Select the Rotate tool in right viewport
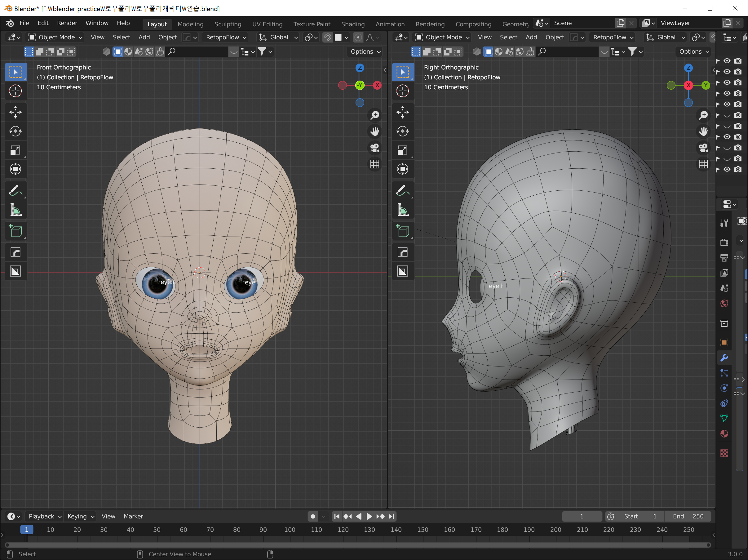Screen dimensions: 748x560 point(402,131)
